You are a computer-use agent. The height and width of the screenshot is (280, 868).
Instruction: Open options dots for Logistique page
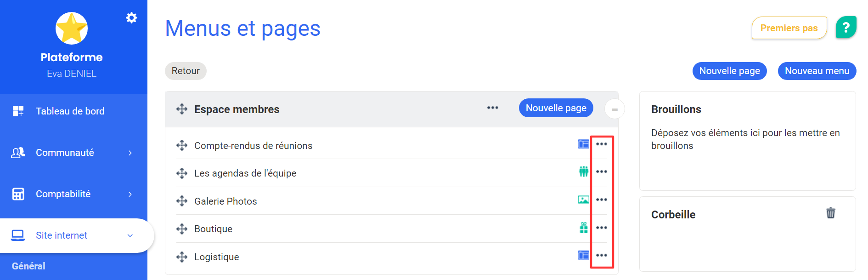click(602, 255)
